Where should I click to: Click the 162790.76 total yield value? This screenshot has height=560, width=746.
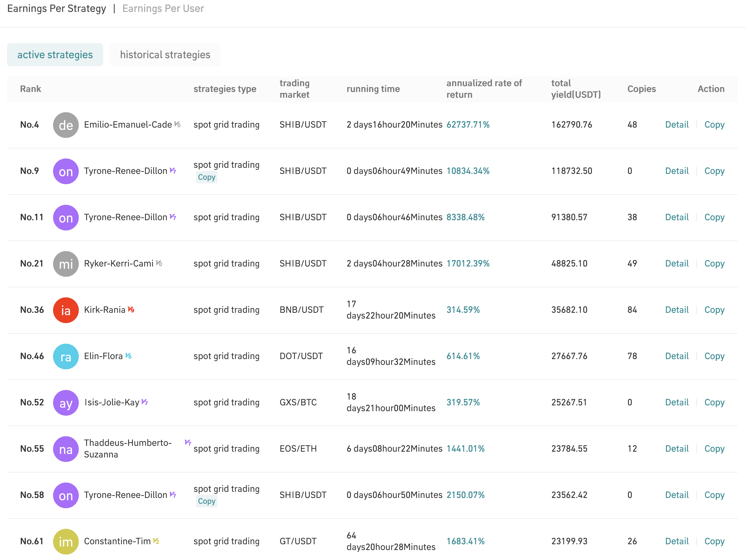pyautogui.click(x=571, y=125)
